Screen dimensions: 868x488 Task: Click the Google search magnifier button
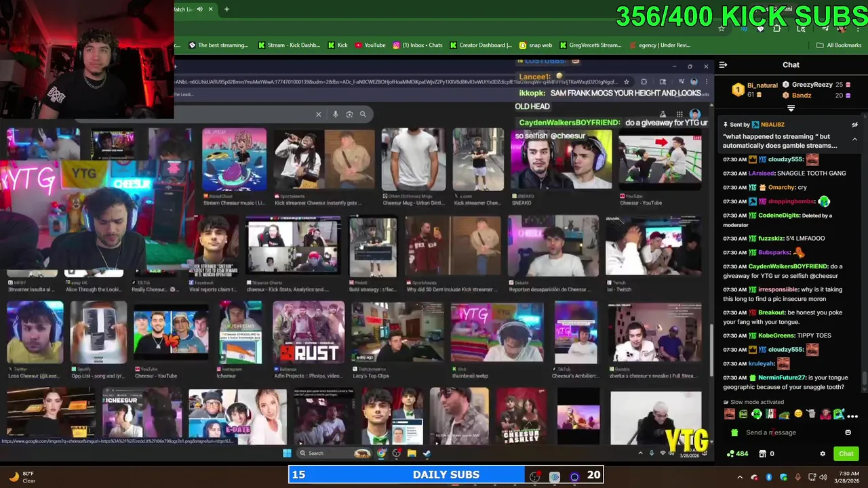coord(363,114)
